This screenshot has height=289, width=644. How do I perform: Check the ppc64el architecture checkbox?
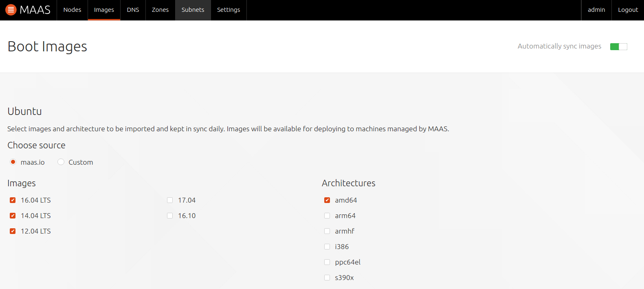[327, 262]
